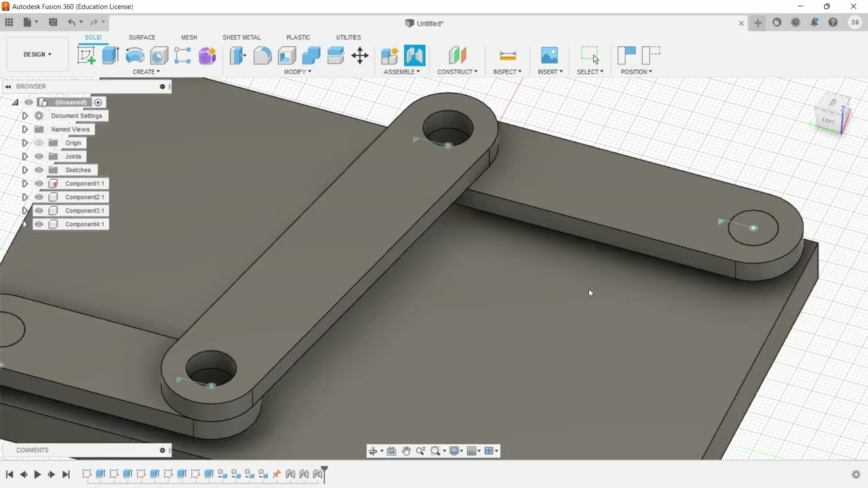Viewport: 868px width, 488px height.
Task: Click the Revert Position icon
Action: [651, 56]
